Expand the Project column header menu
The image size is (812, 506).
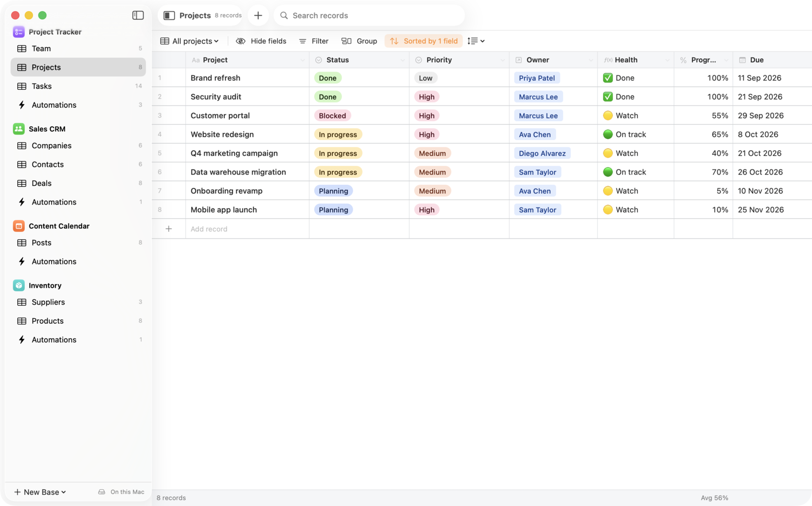click(x=302, y=60)
